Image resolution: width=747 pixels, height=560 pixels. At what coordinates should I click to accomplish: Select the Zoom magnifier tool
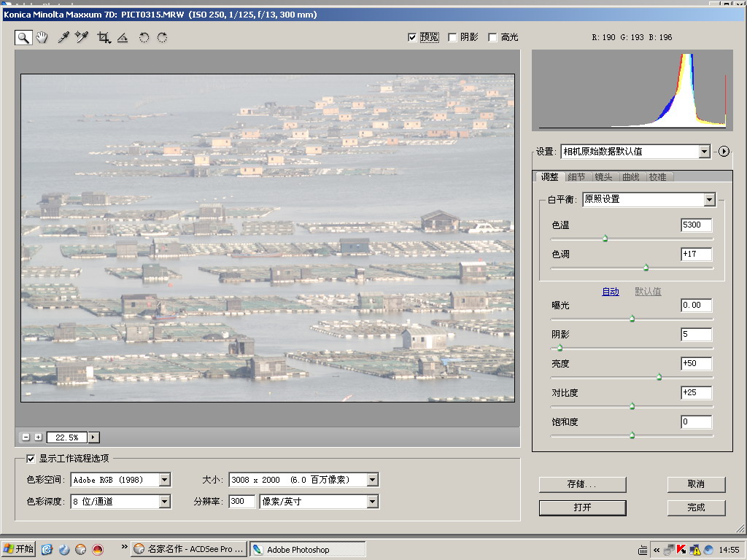click(x=23, y=37)
